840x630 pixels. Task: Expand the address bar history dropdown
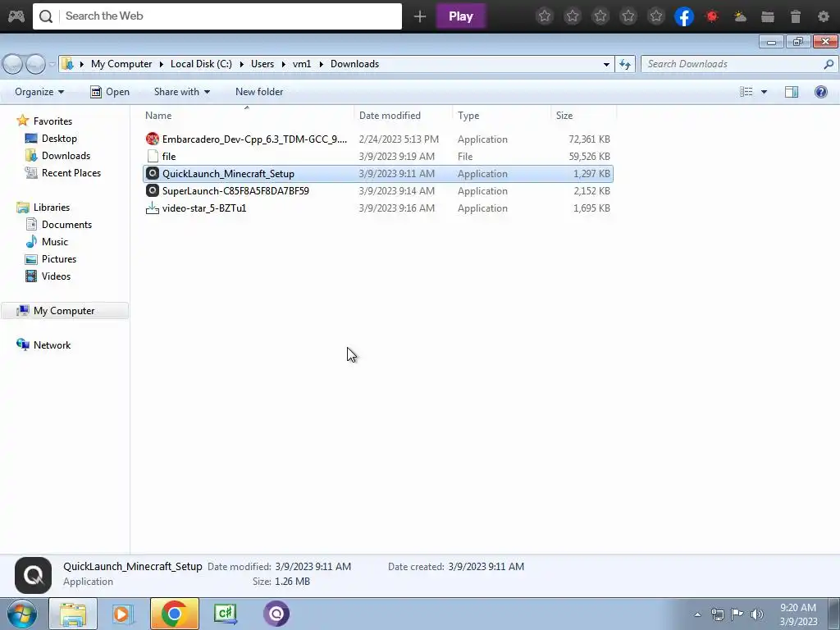click(x=606, y=64)
